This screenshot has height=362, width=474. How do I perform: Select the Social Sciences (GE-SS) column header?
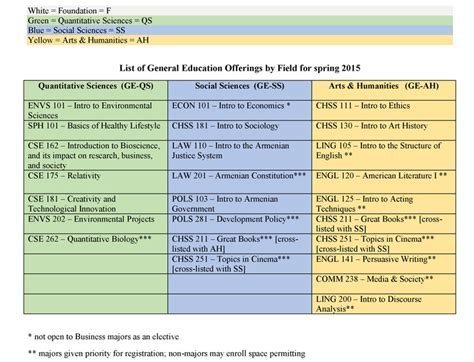(240, 90)
